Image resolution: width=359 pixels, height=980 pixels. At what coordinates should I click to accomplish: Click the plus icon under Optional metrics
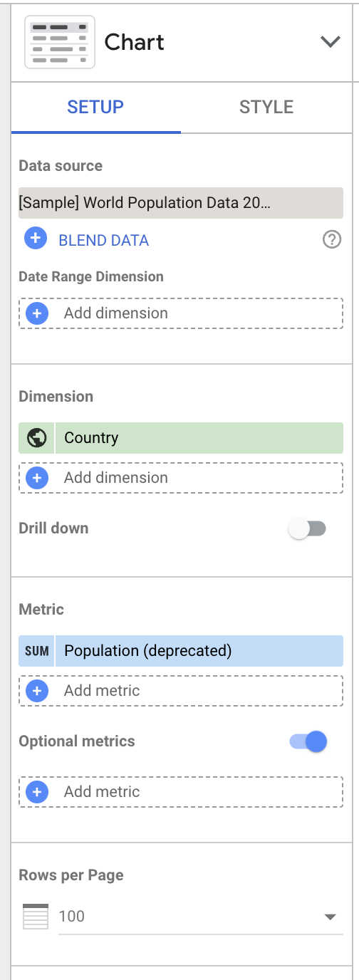pos(36,791)
